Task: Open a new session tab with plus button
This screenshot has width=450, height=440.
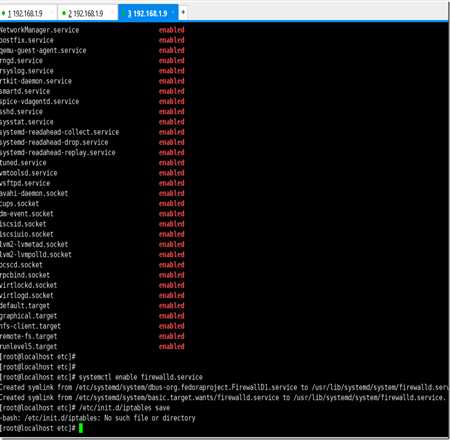Action: coord(183,13)
